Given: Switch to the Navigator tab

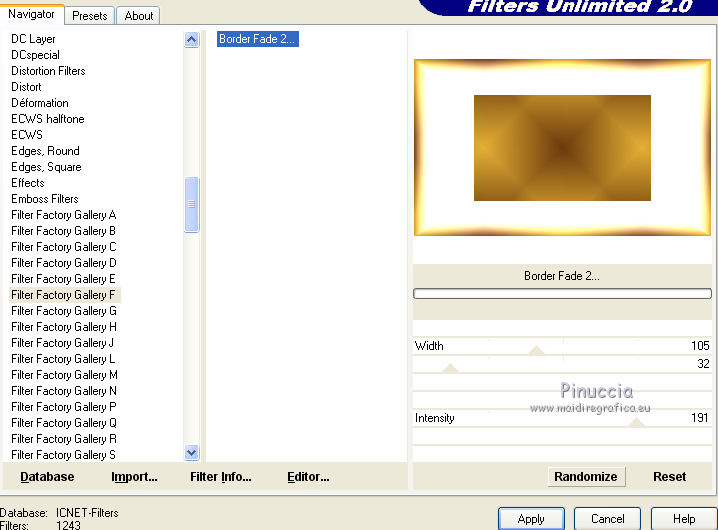Looking at the screenshot, I should click(x=31, y=14).
